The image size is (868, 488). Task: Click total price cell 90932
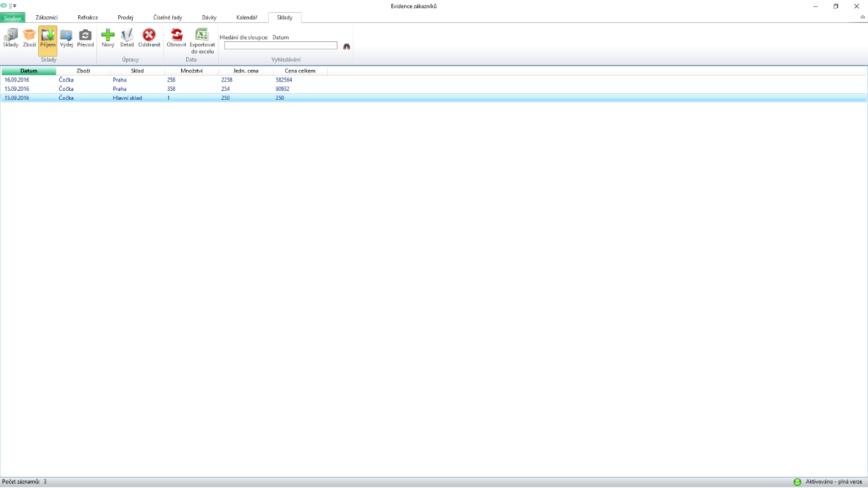click(282, 89)
